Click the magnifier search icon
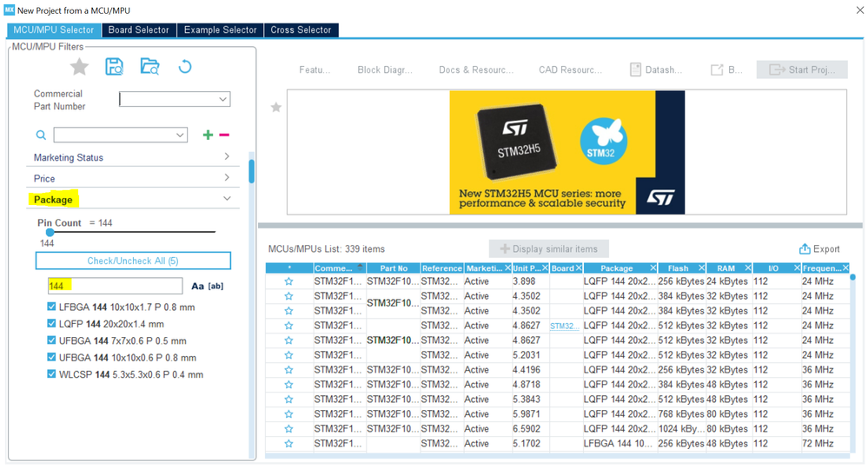This screenshot has width=868, height=469. [41, 135]
